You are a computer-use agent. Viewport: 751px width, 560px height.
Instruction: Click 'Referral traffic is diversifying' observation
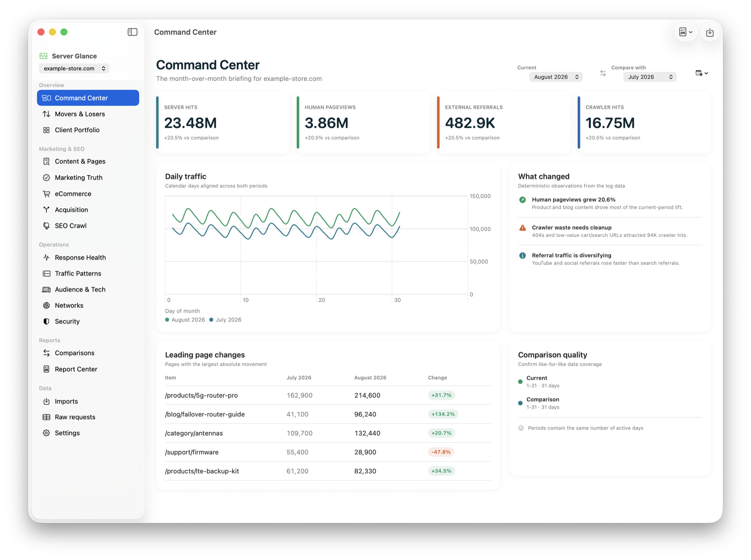coord(610,259)
